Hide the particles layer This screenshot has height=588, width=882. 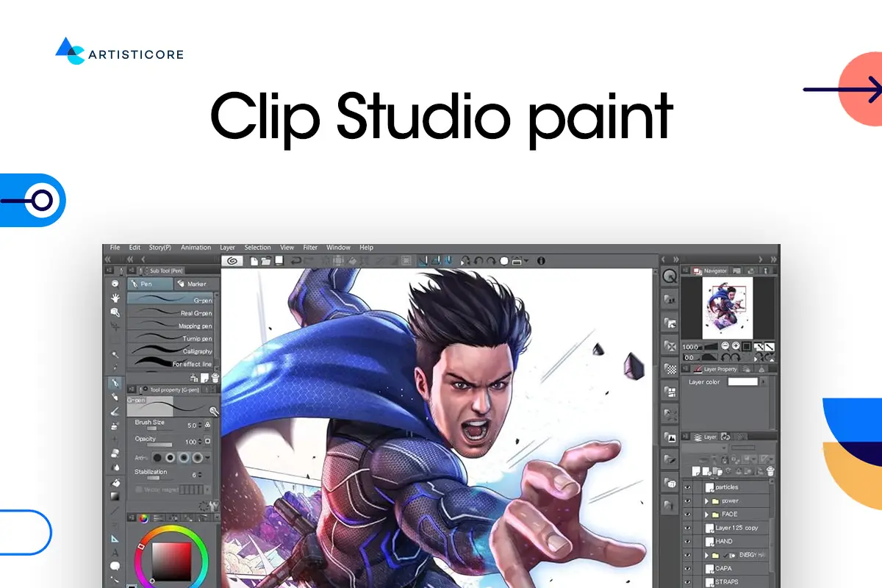(687, 487)
